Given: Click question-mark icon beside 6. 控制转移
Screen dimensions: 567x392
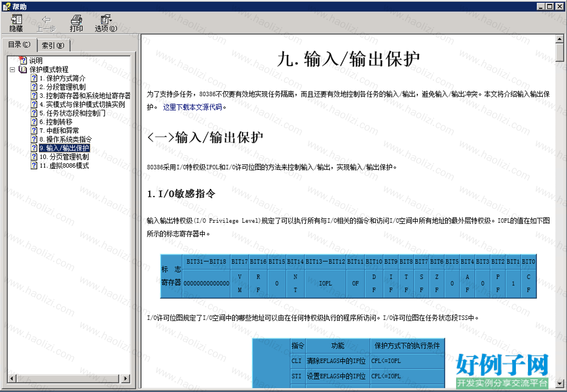Looking at the screenshot, I should (34, 122).
